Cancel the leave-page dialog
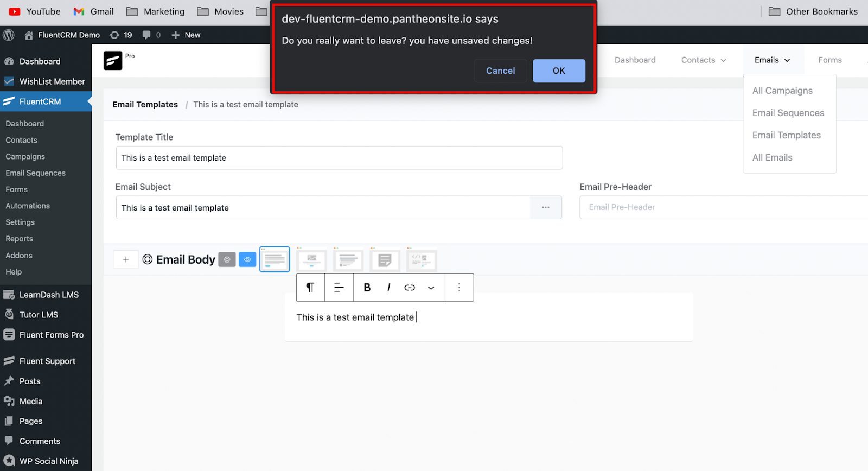The width and height of the screenshot is (868, 471). [500, 71]
